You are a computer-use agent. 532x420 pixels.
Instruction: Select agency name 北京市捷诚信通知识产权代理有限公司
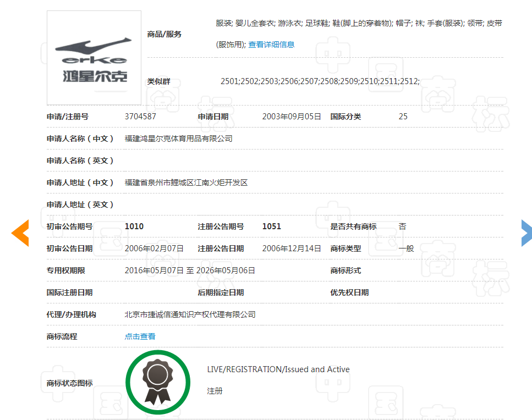coord(190,314)
